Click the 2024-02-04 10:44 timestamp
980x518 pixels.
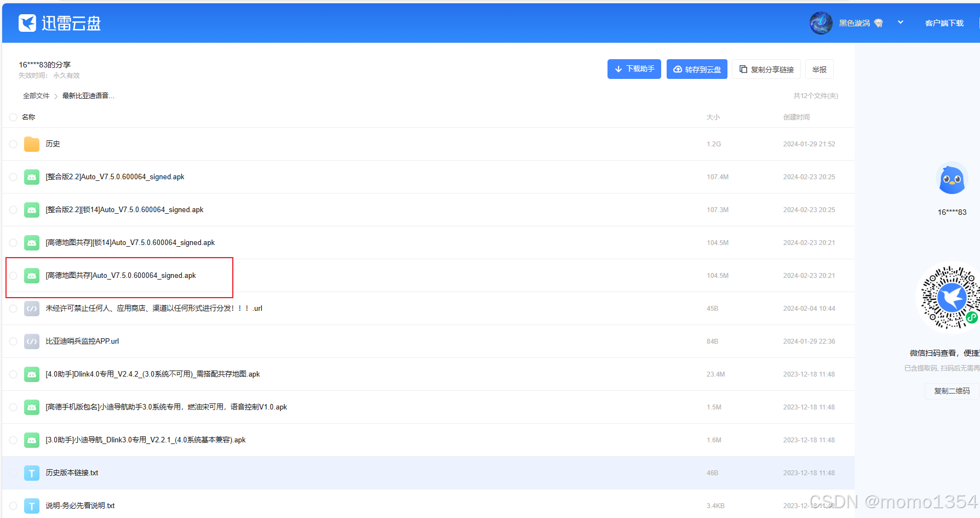tap(809, 309)
